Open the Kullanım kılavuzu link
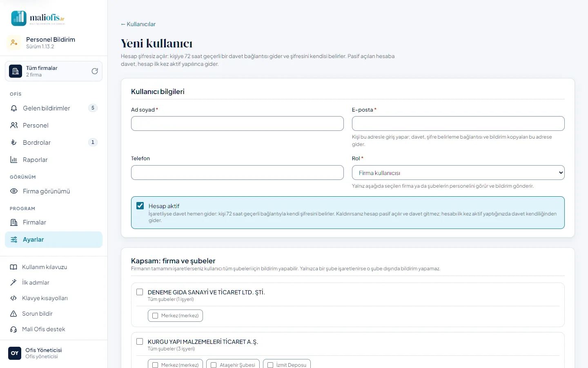Screen dimensions: 588x368 [53, 267]
